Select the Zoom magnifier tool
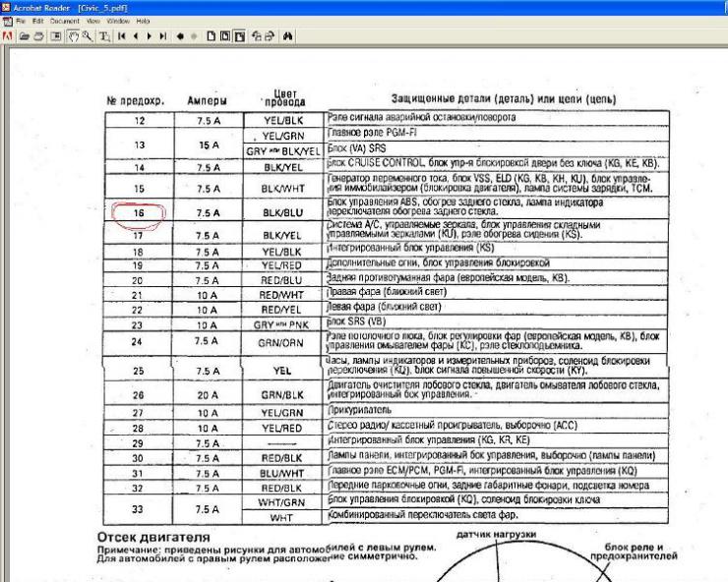This screenshot has width=728, height=582. pos(88,36)
